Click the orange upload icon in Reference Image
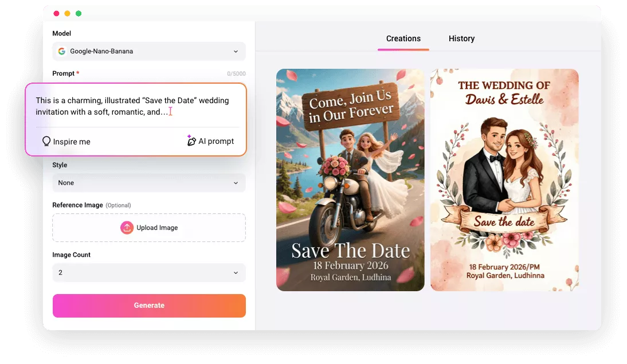Viewport: 627px width, 364px height. click(127, 227)
